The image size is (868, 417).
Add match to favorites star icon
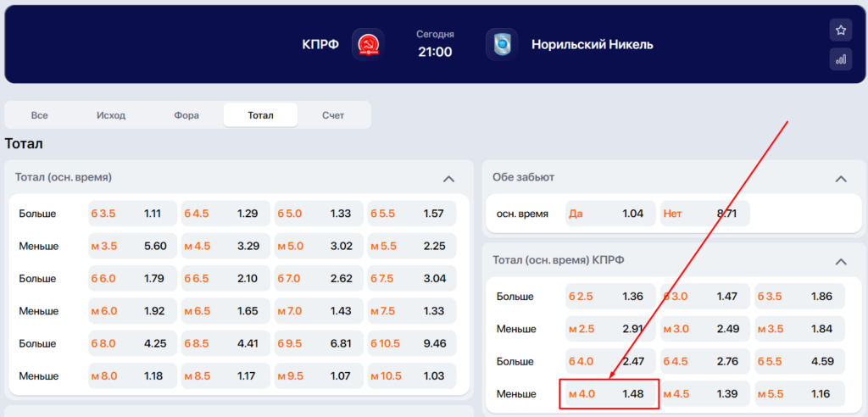tap(840, 30)
